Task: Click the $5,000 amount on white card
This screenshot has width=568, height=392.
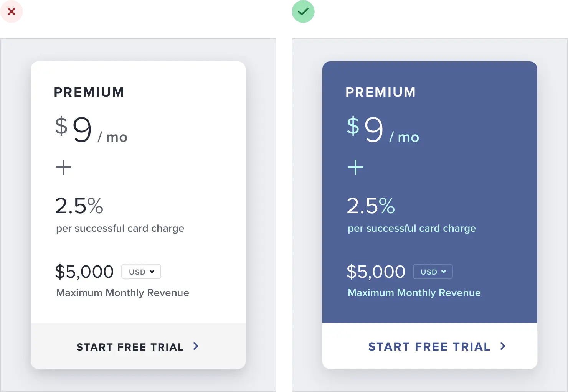Action: tap(84, 272)
